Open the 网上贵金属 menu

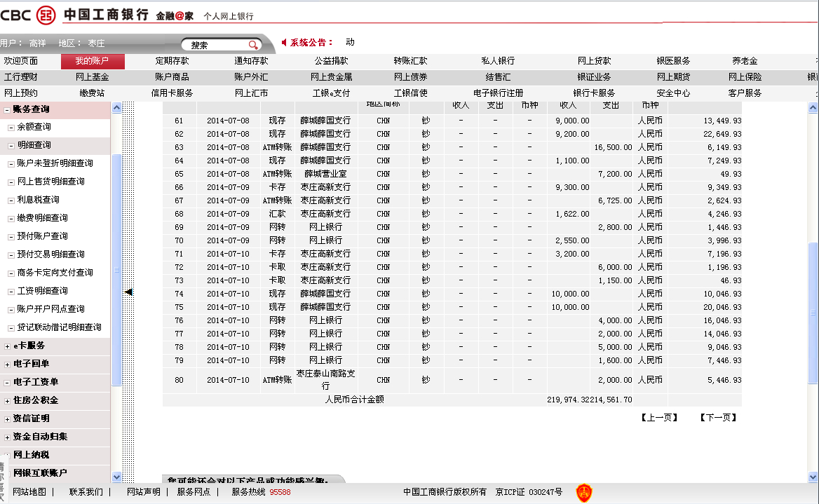(331, 77)
